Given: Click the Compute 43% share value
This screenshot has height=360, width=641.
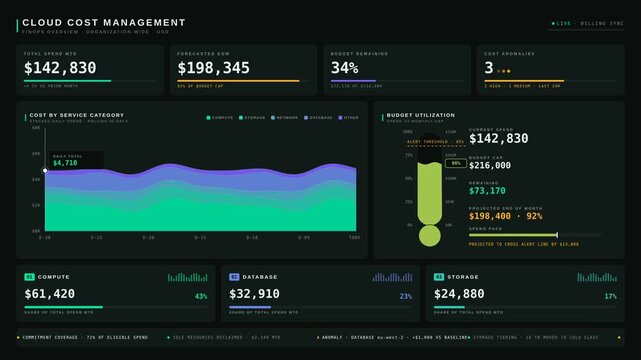Looking at the screenshot, I should (x=201, y=296).
